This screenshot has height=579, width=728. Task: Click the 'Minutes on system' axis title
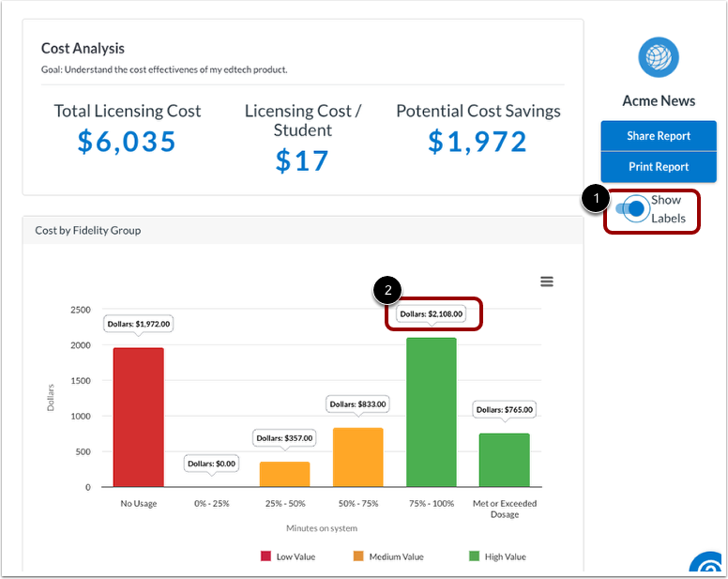322,528
